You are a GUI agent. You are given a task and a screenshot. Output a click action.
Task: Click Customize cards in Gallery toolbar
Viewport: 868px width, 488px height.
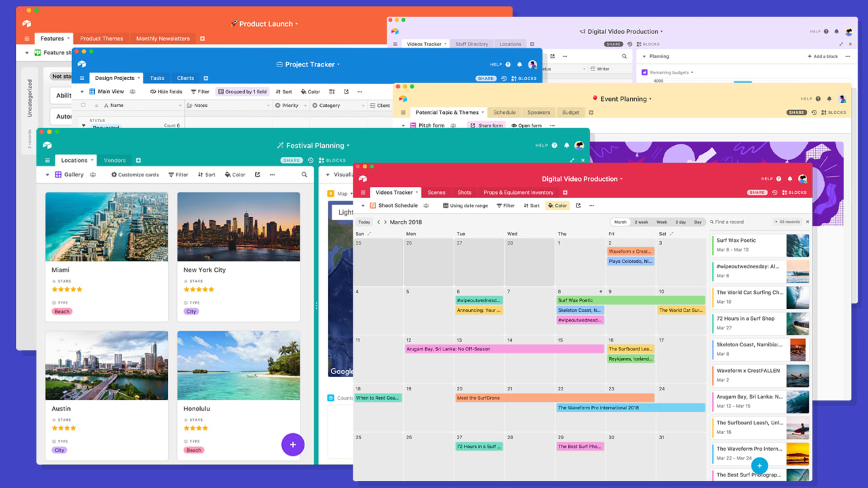pos(135,175)
